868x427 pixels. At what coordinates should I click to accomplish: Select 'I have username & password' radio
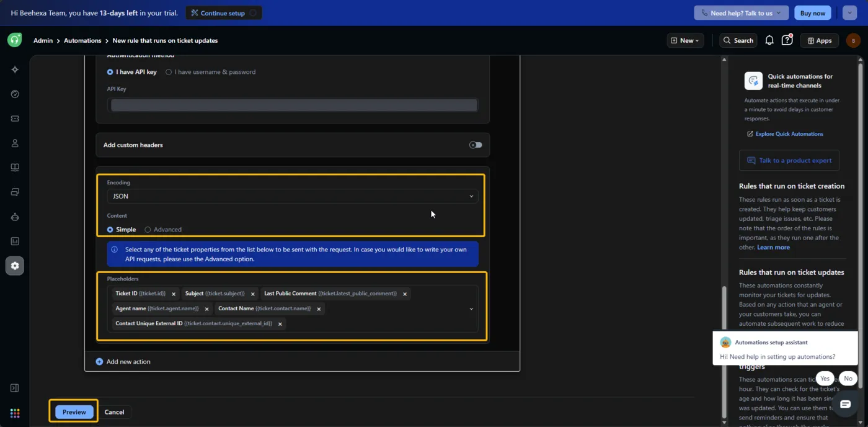(169, 72)
